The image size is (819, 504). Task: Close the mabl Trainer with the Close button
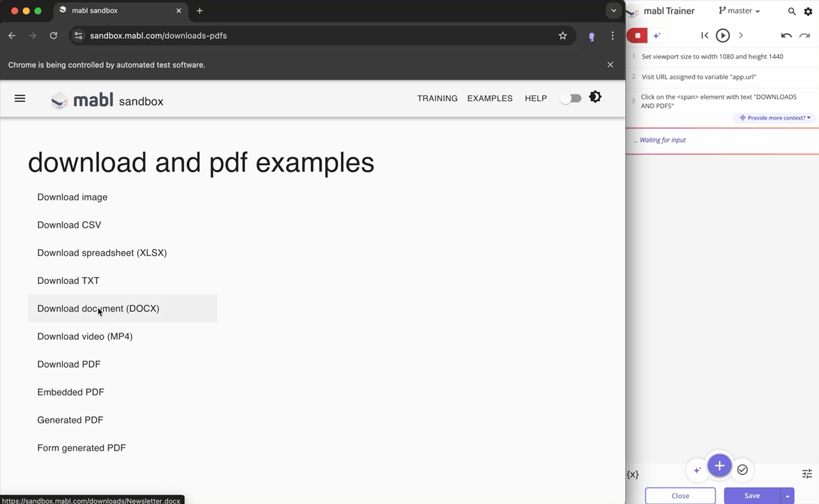click(680, 495)
